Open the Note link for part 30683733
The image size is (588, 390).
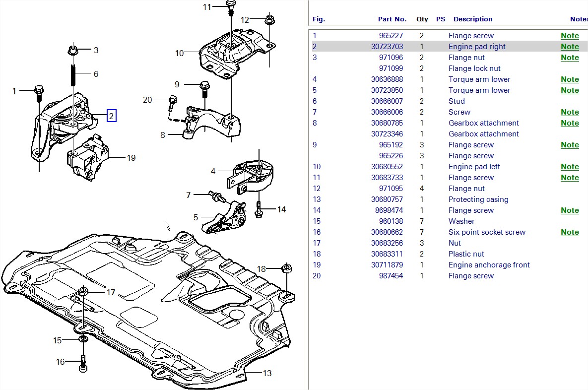click(570, 177)
